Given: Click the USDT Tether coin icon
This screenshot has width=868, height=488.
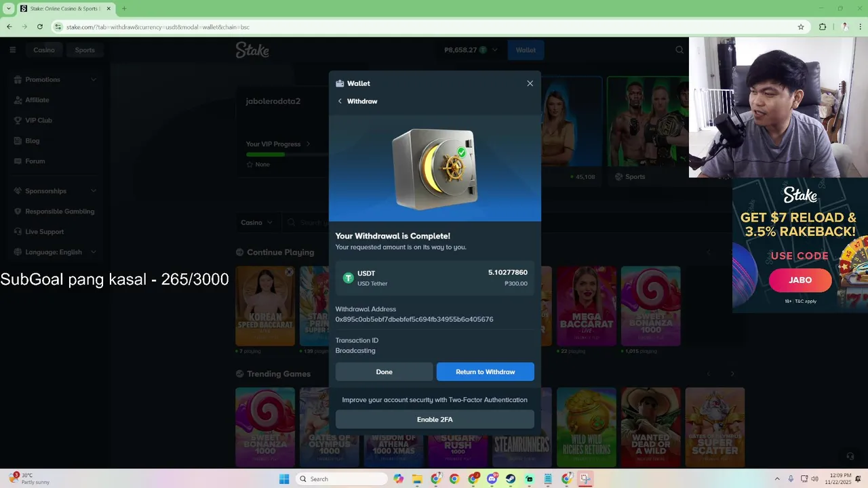Looking at the screenshot, I should click(x=349, y=278).
